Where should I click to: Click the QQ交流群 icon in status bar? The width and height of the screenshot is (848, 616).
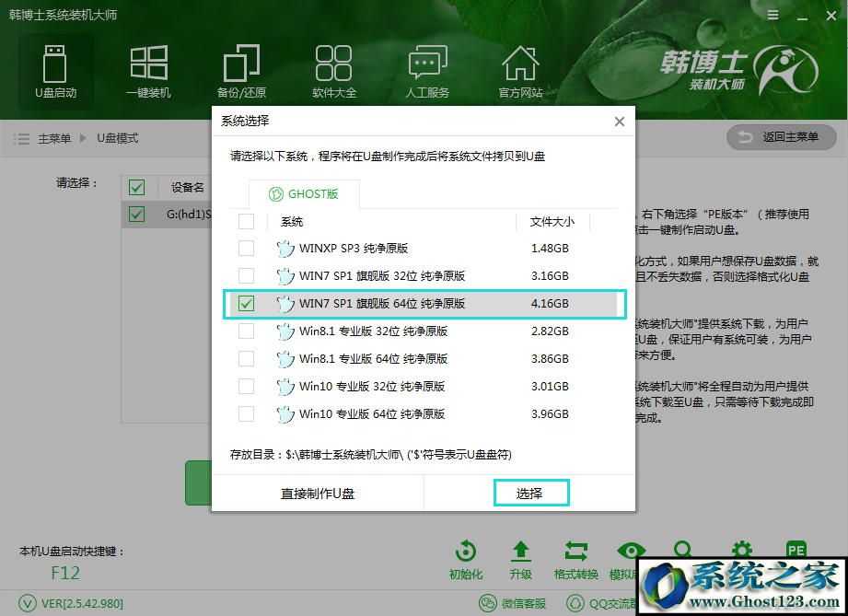click(x=575, y=603)
